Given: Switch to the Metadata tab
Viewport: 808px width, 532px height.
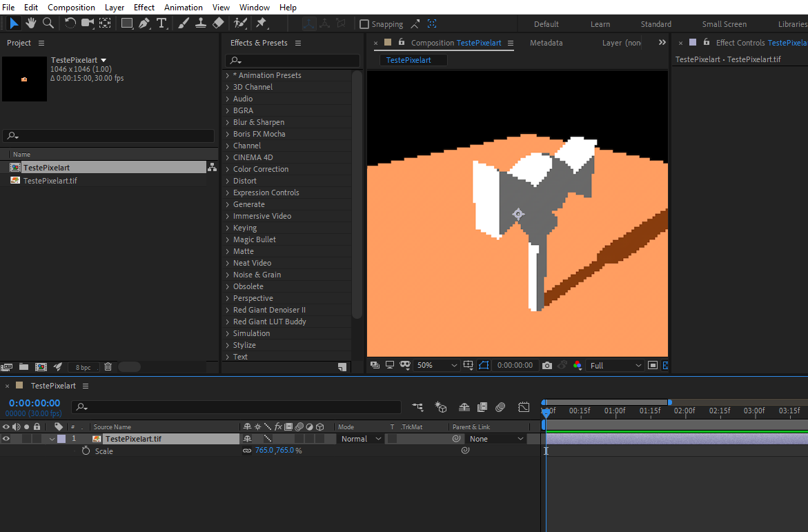Looking at the screenshot, I should coord(546,43).
